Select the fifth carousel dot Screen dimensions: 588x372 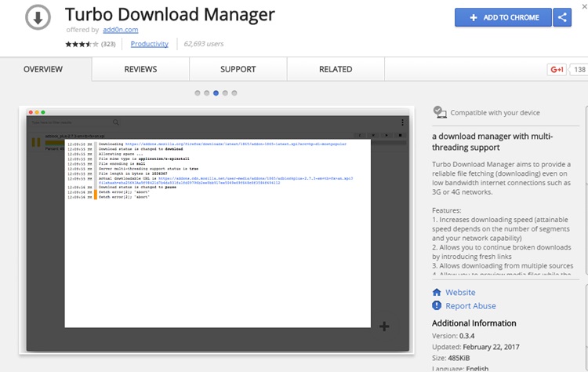234,93
